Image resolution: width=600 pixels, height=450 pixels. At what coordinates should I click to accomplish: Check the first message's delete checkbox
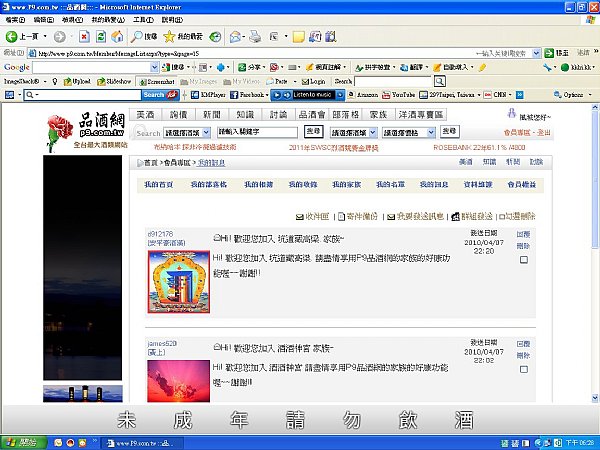(524, 260)
